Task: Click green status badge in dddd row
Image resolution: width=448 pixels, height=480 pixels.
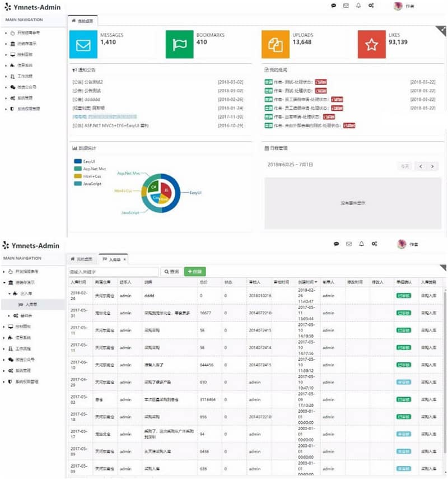Action: (404, 296)
